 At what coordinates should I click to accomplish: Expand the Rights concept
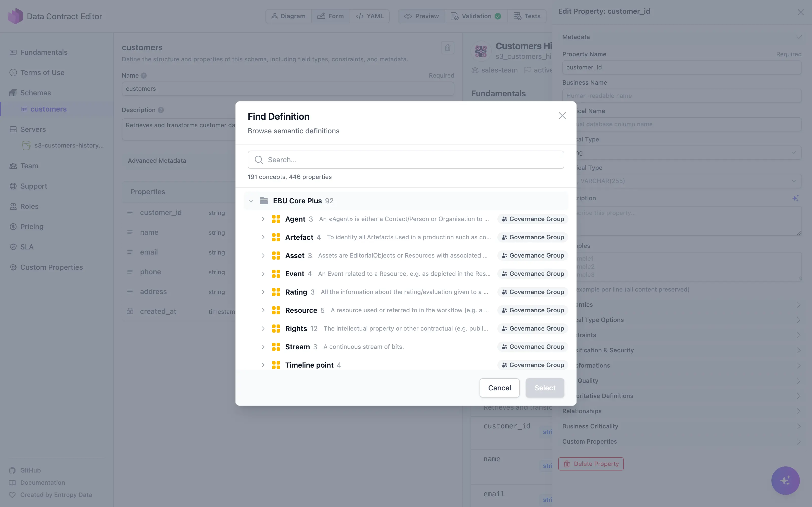pyautogui.click(x=263, y=328)
